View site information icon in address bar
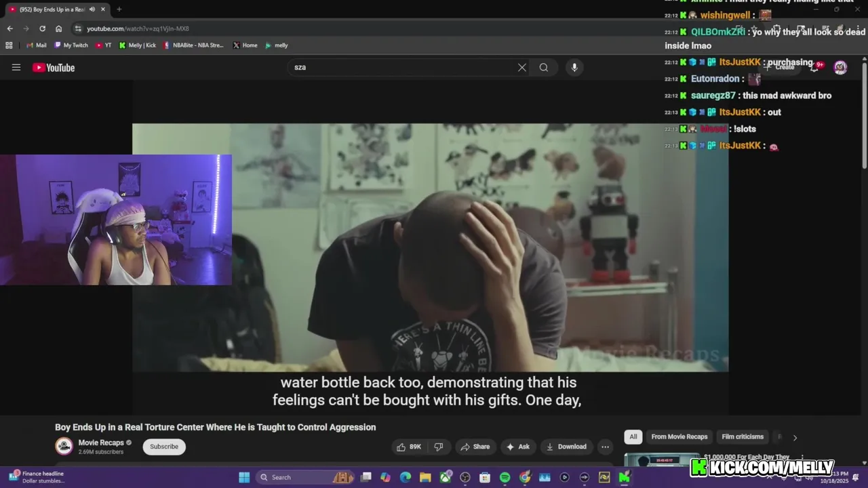The image size is (868, 488). [x=78, y=28]
